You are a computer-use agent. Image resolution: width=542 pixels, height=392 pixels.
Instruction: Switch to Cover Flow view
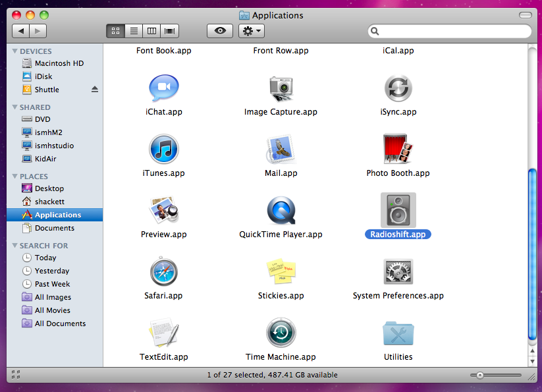170,31
